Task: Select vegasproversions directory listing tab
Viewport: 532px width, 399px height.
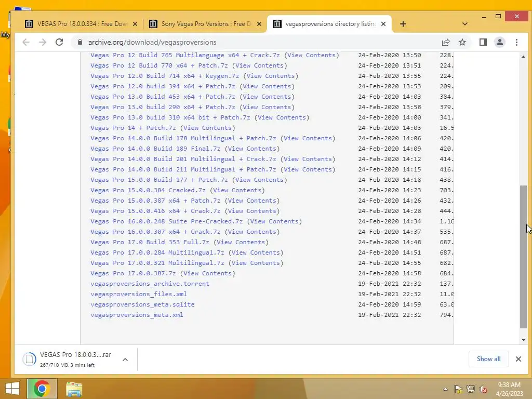Action: point(329,24)
